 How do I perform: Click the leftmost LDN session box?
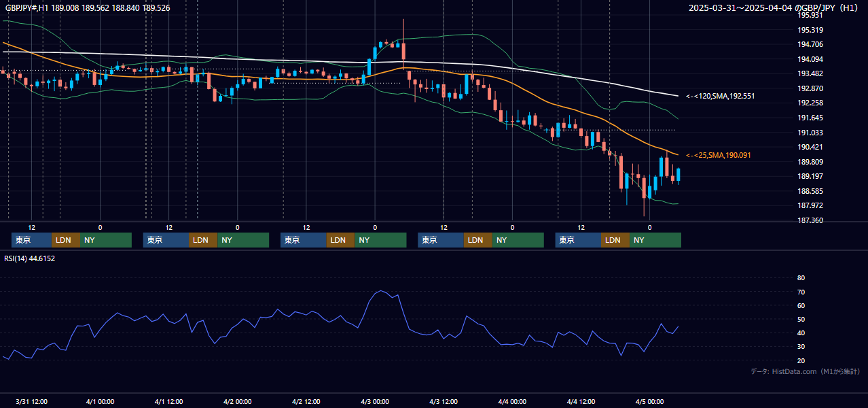[x=66, y=240]
